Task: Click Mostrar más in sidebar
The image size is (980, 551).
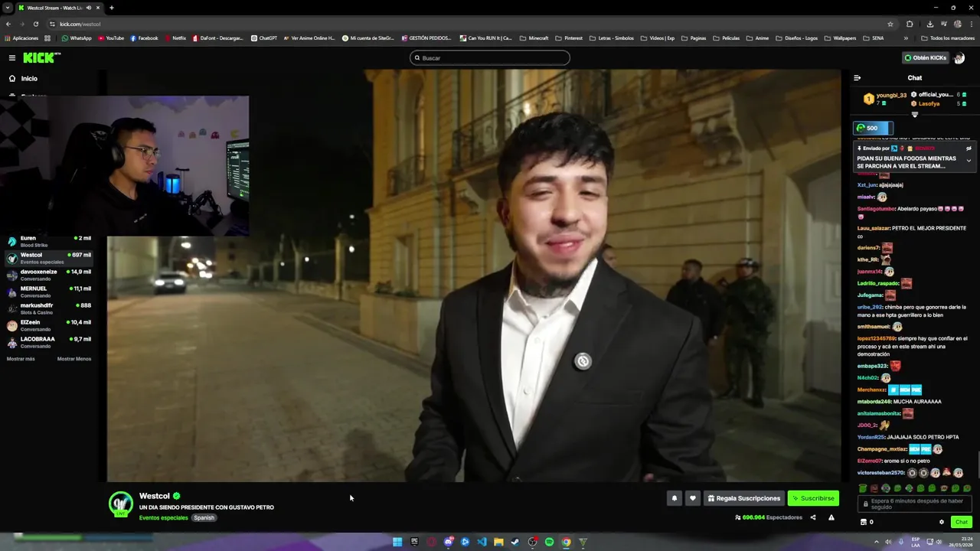Action: tap(21, 359)
